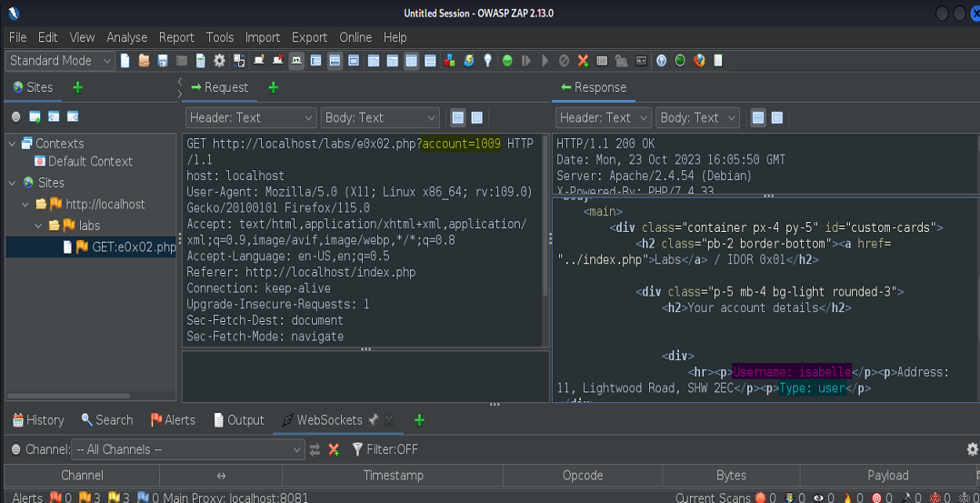Toggle the WebSockets Filter:OFF funnel

(x=385, y=449)
